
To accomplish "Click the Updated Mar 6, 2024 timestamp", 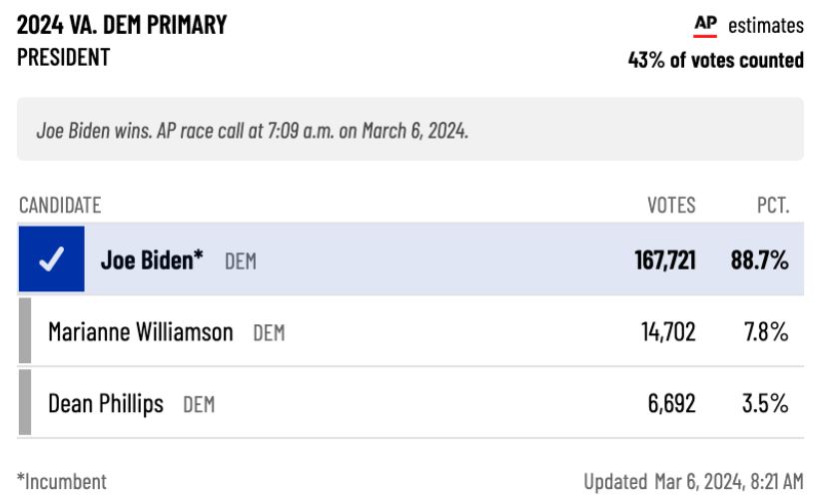I will point(693,482).
